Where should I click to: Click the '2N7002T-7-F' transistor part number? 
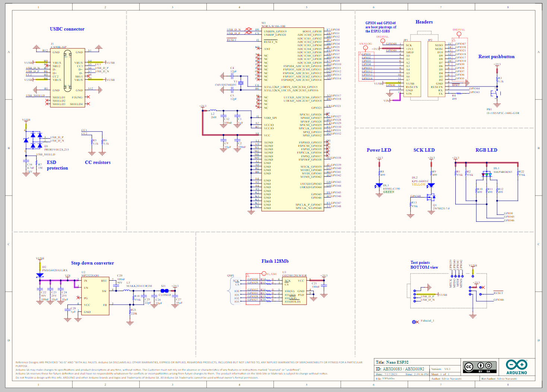[x=441, y=209]
